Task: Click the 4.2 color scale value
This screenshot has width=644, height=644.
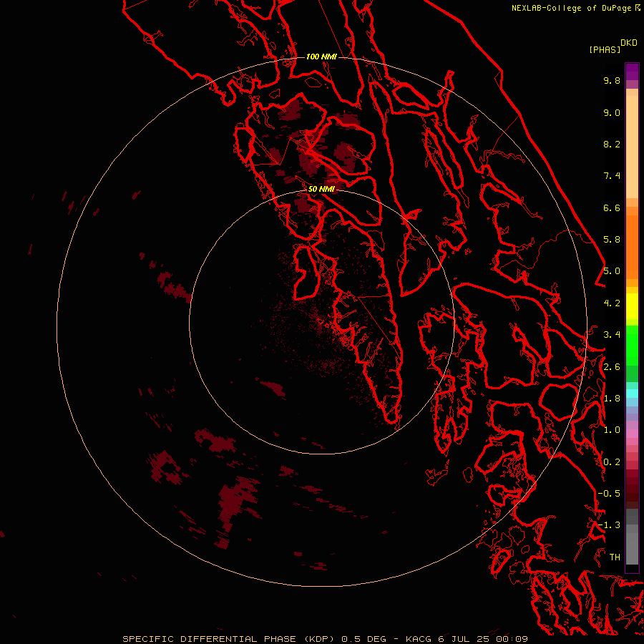Action: pyautogui.click(x=612, y=303)
